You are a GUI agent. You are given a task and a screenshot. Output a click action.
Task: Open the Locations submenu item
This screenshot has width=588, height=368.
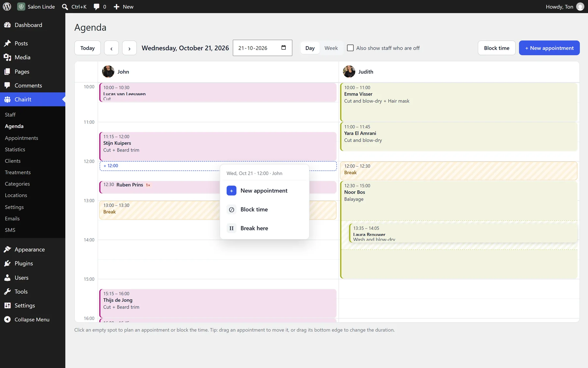tap(16, 195)
